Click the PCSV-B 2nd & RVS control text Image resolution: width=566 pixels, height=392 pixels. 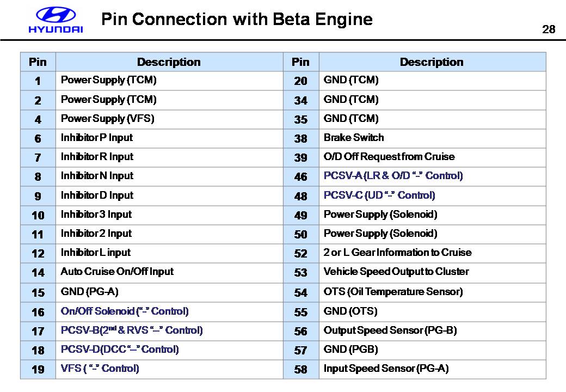132,330
